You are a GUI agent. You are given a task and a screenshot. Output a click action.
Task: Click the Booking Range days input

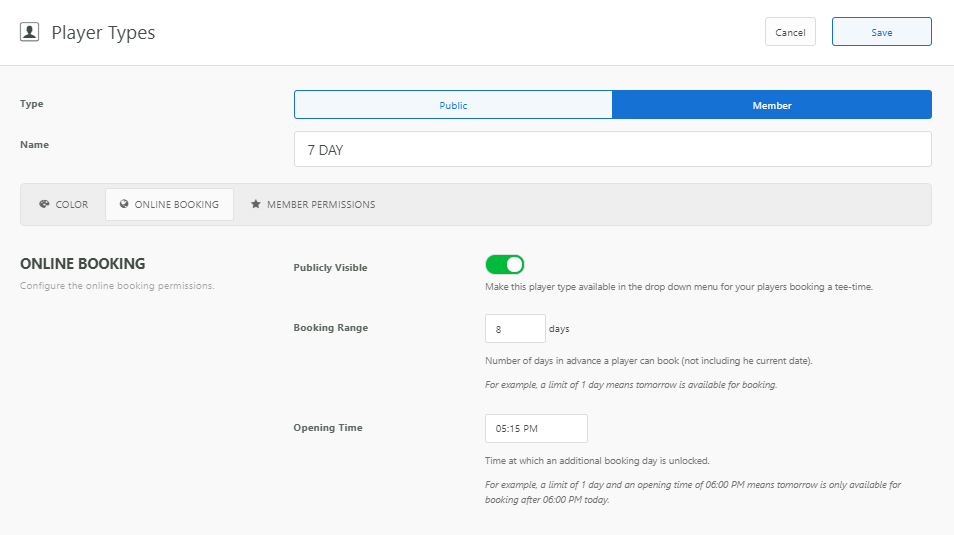(514, 329)
